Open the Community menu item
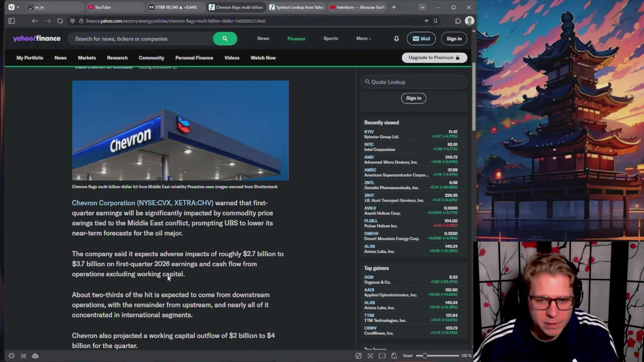Screen dimensions: 644x362 [151, 58]
